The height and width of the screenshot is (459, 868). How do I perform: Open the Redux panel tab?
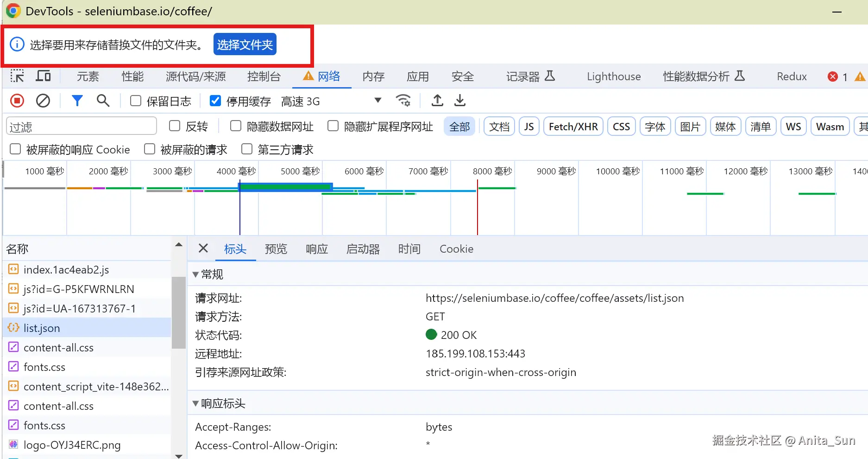(792, 76)
